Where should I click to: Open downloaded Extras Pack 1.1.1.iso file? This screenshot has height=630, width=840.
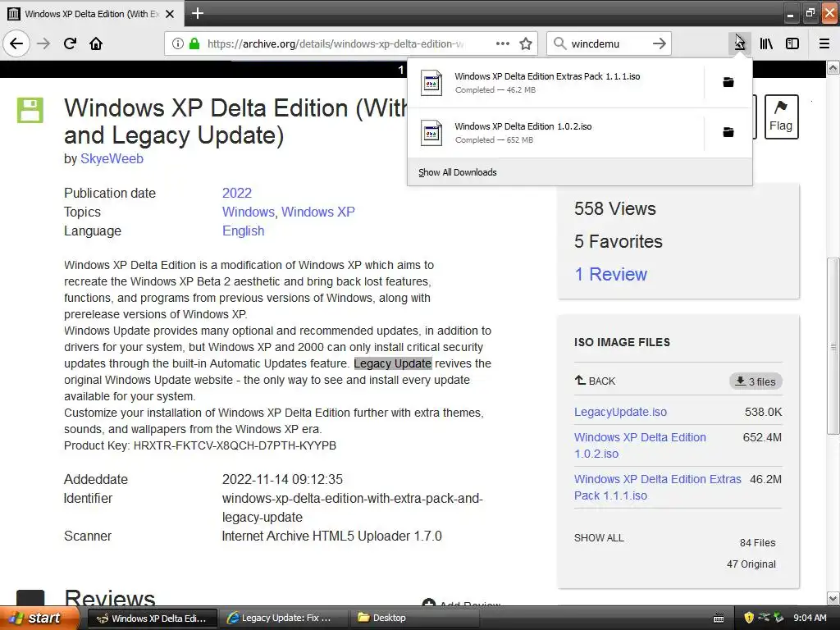pyautogui.click(x=557, y=83)
